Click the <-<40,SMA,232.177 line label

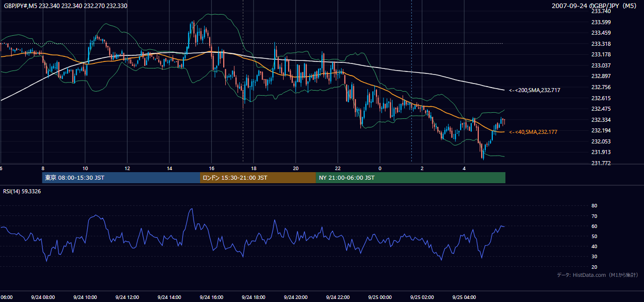point(533,132)
